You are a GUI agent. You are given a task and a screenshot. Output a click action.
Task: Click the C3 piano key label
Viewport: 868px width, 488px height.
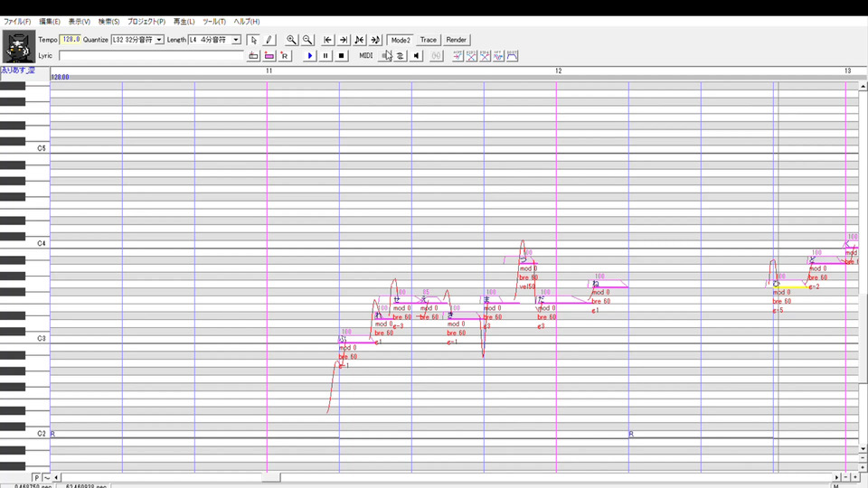pos(42,338)
